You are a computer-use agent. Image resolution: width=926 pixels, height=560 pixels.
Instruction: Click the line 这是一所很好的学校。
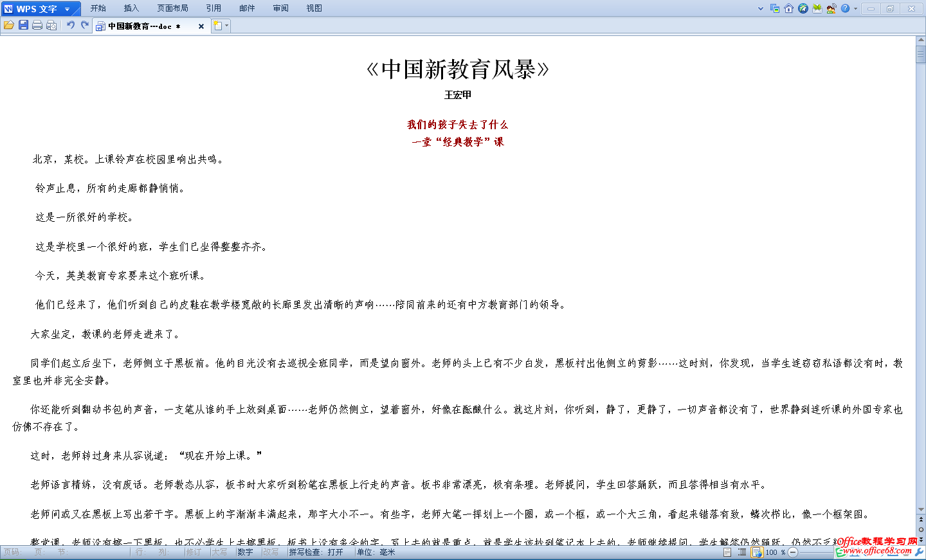coord(84,217)
